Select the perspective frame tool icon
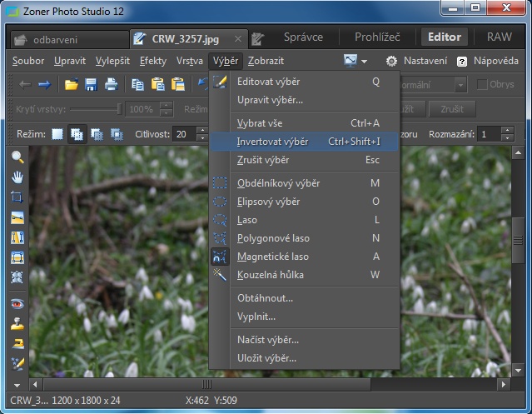532x414 pixels. (x=17, y=257)
